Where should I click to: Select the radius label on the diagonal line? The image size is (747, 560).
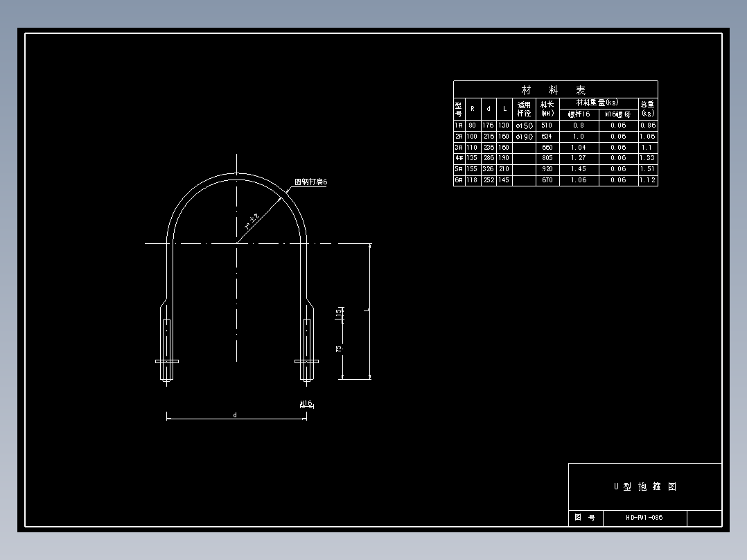tap(252, 222)
